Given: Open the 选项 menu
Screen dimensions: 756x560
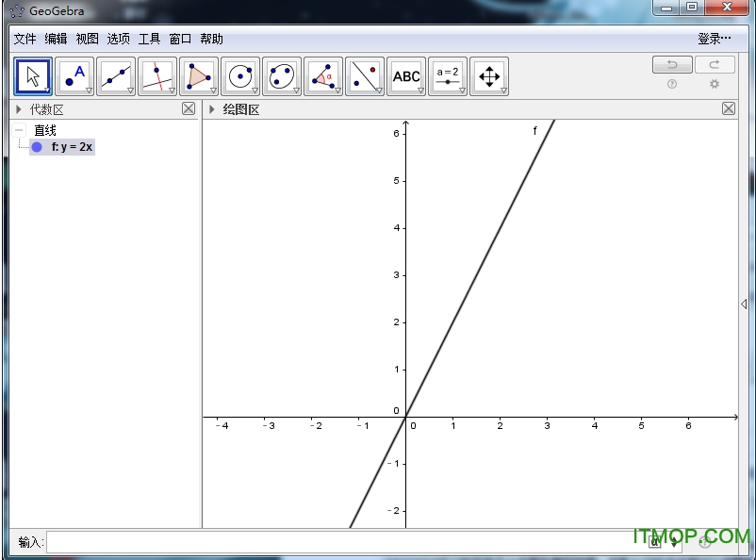Looking at the screenshot, I should [118, 39].
